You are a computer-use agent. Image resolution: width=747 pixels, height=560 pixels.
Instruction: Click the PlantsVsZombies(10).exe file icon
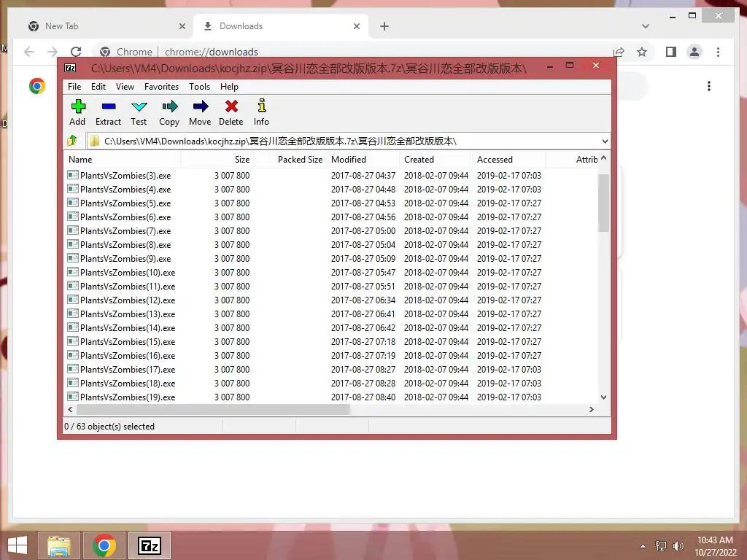tap(73, 273)
